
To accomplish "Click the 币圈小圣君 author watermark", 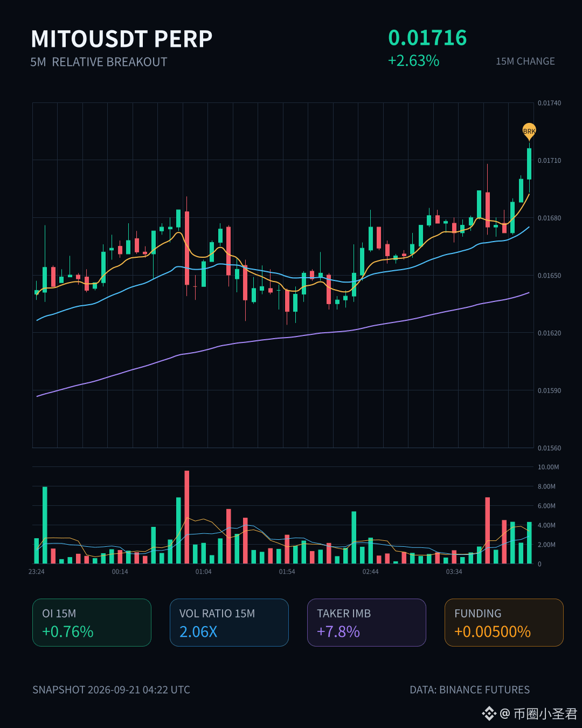I will pos(545,713).
